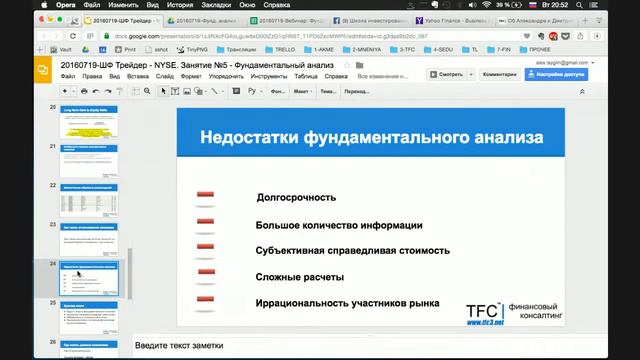This screenshot has height=360, width=640.
Task: Open the Слайд menu
Action: 164,76
